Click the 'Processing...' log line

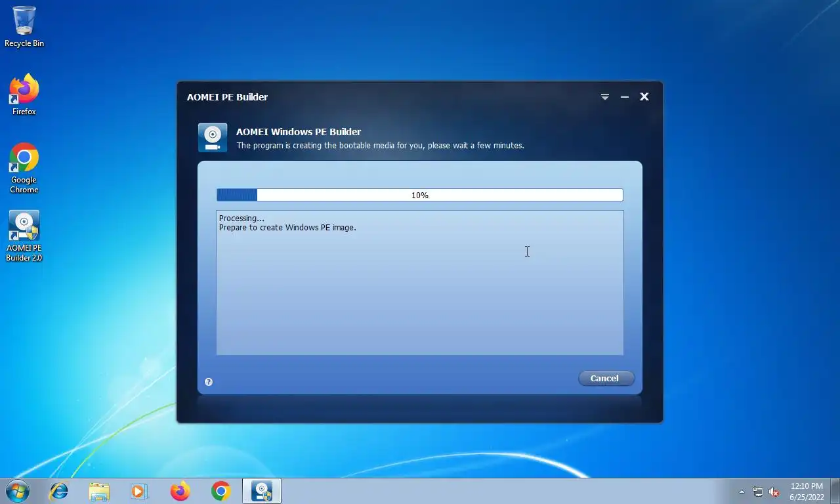click(x=241, y=219)
